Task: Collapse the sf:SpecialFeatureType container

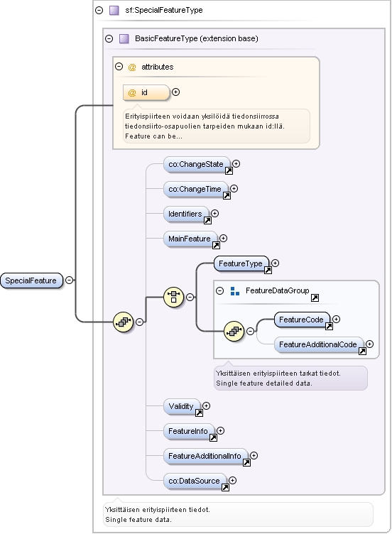Action: pos(99,10)
